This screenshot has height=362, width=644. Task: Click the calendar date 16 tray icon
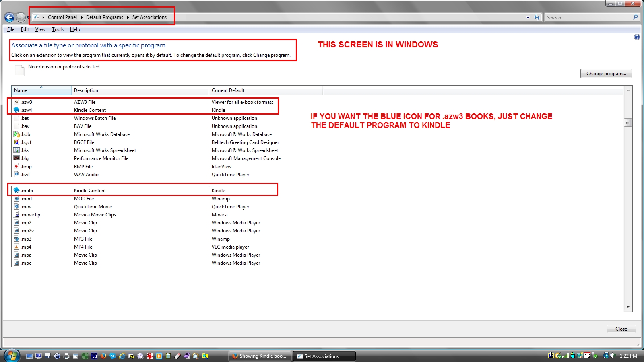588,356
